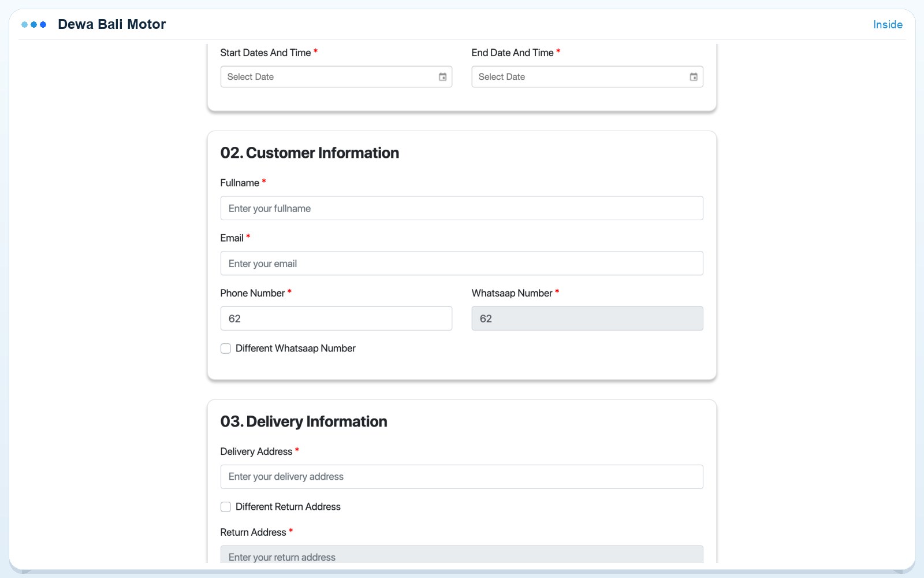This screenshot has height=578, width=924.
Task: Click the Delivery Address field label
Action: click(x=256, y=451)
